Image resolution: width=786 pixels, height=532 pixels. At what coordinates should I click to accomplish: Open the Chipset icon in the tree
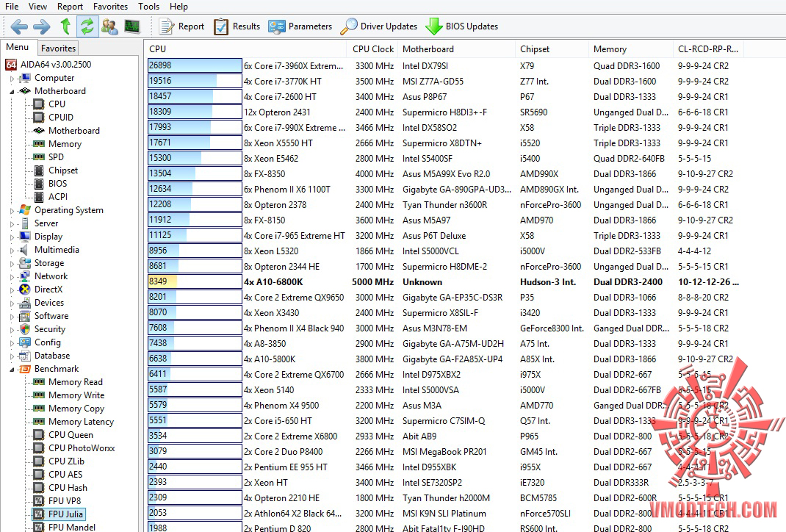(x=39, y=170)
